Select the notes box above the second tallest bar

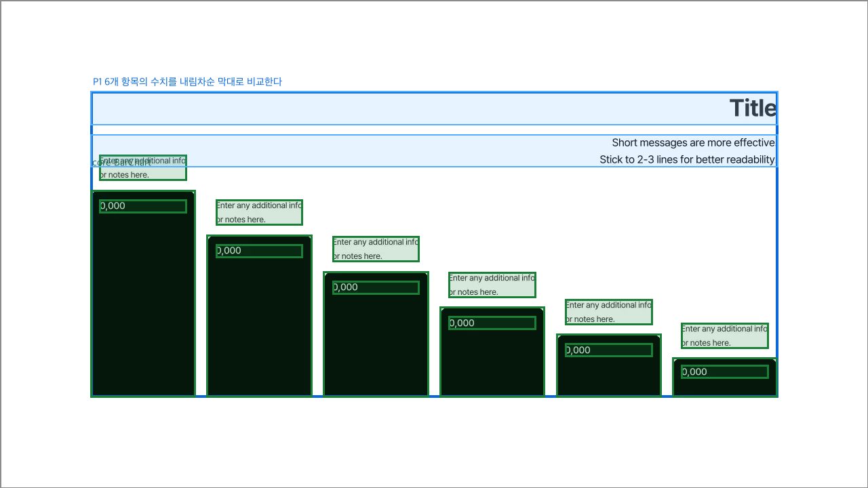[x=260, y=212]
